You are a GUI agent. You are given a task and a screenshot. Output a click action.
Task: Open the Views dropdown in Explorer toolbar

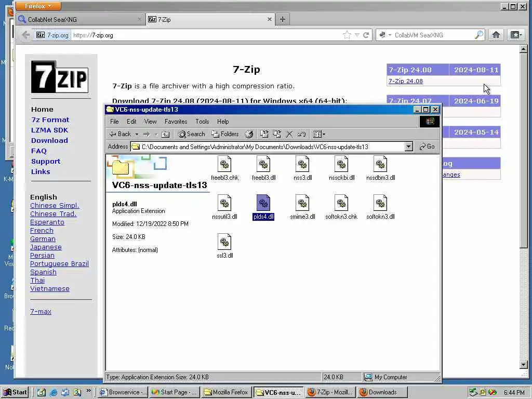point(320,135)
